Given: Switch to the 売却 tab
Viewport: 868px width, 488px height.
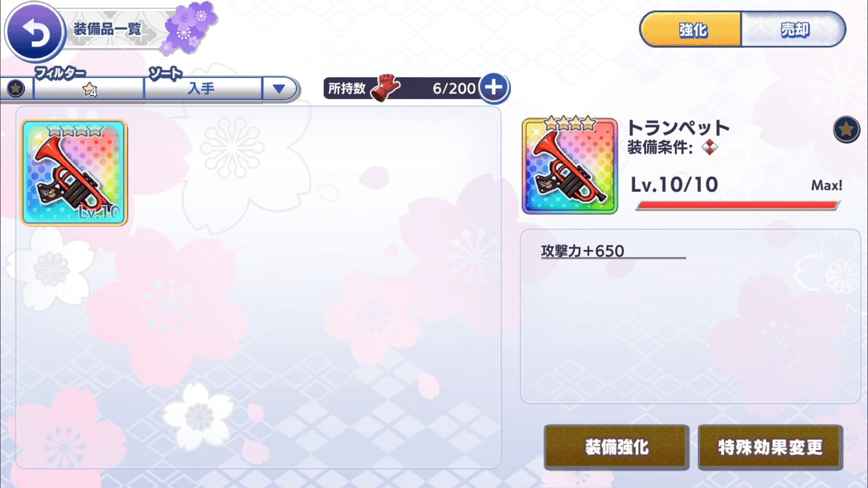Looking at the screenshot, I should click(794, 30).
